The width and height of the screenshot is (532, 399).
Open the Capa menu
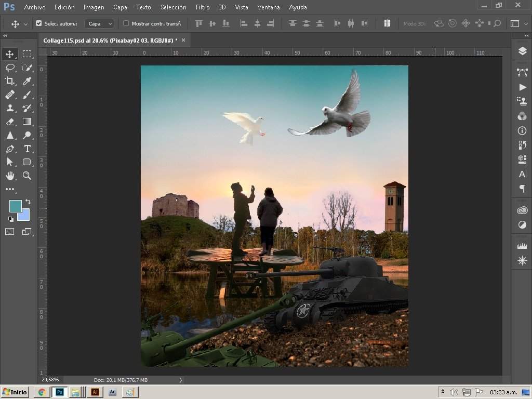pos(120,7)
